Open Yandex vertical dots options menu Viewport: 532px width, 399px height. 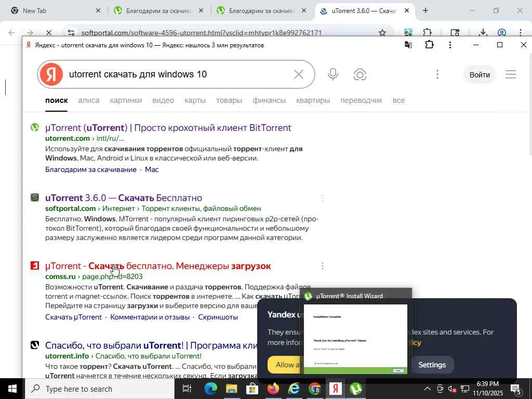pyautogui.click(x=437, y=74)
